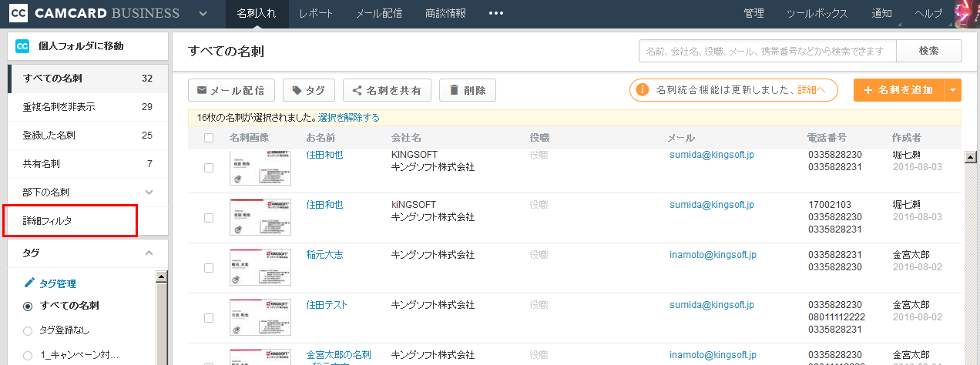Check the box for the 稲元大志 row
Screen dimensions: 980x365
[209, 268]
